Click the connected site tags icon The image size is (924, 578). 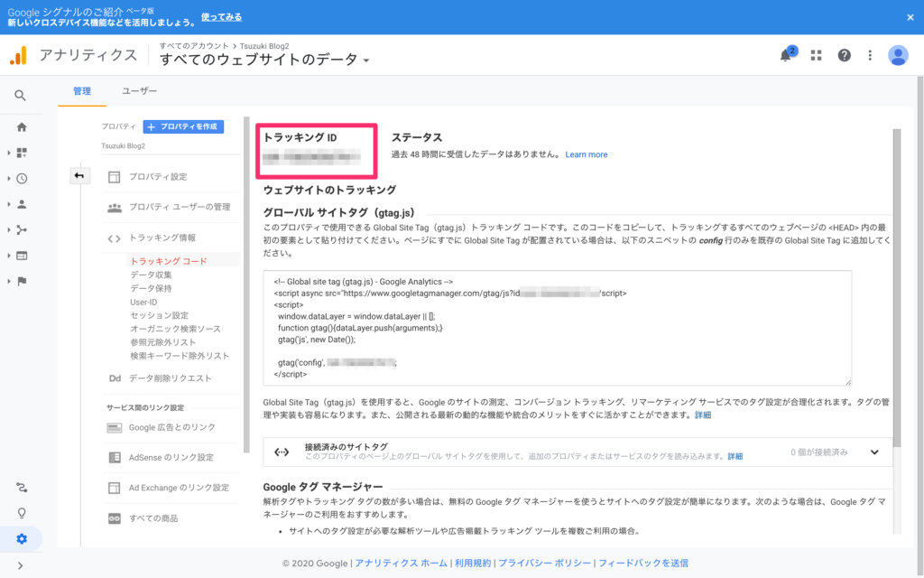tap(282, 452)
